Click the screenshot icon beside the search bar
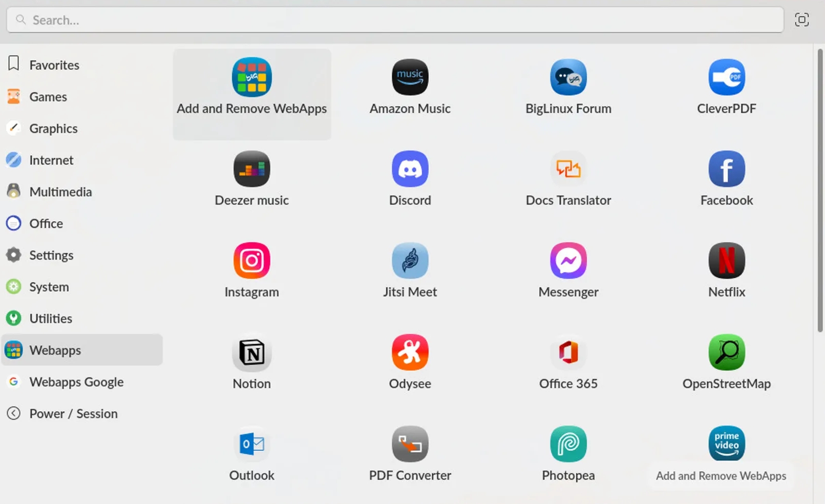 (801, 19)
